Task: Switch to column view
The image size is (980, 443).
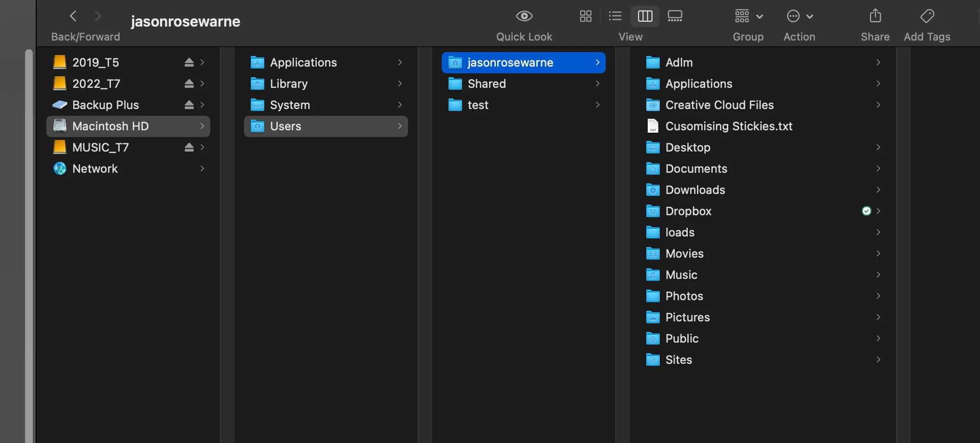Action: pyautogui.click(x=645, y=16)
